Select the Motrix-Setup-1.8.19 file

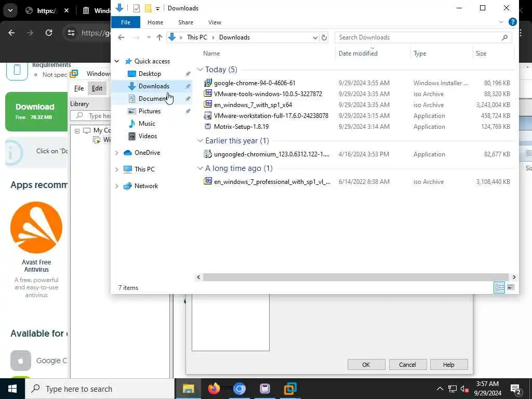click(241, 127)
